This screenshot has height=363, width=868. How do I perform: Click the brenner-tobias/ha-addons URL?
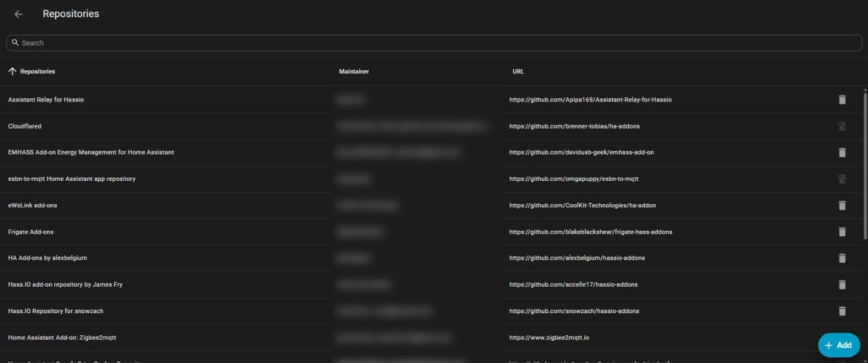[x=574, y=126]
